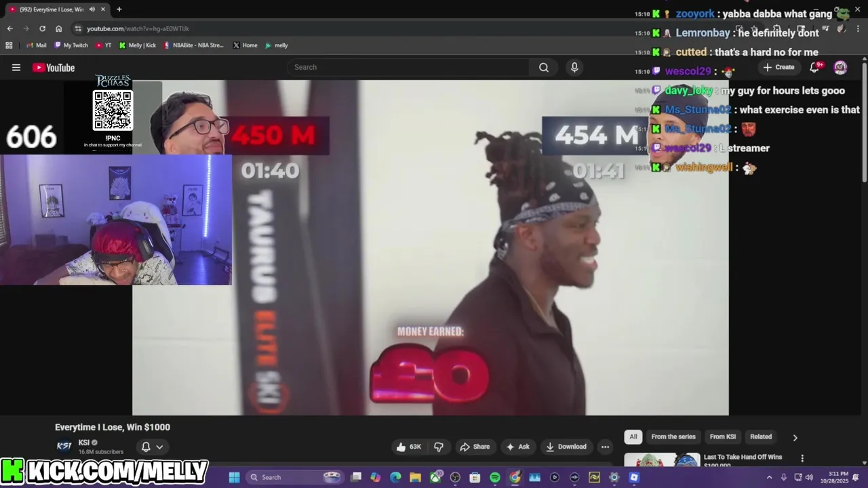
Task: Click the page vertical scrollbar
Action: (x=864, y=122)
